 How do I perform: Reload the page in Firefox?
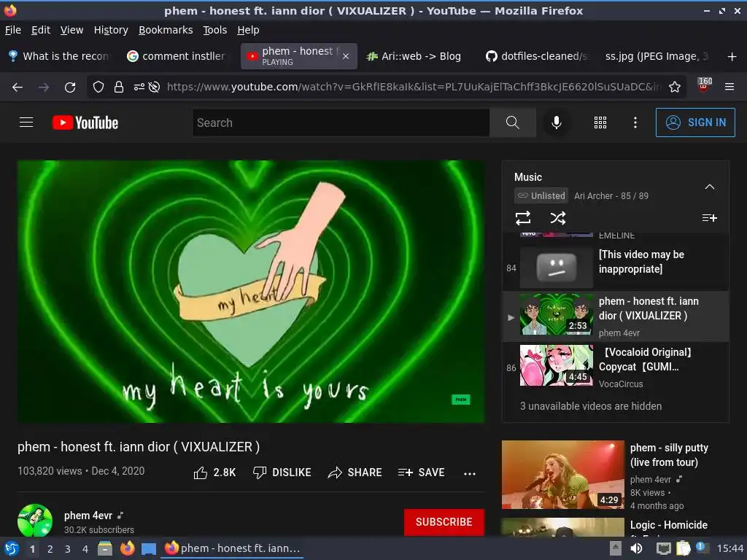[x=70, y=87]
